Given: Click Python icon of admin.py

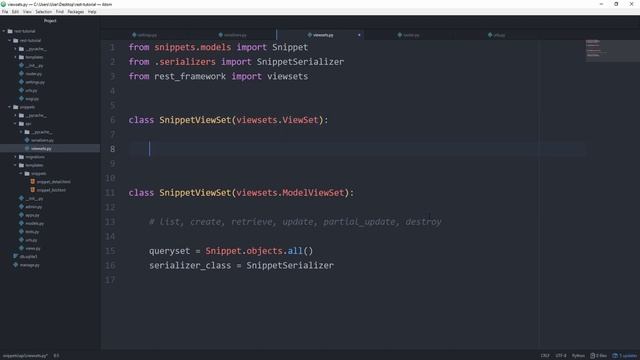Looking at the screenshot, I should 22,207.
